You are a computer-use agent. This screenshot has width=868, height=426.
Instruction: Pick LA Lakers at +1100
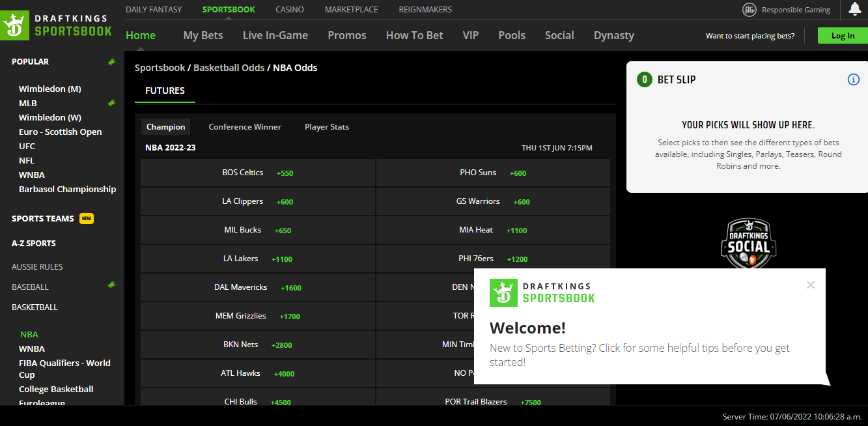click(x=258, y=259)
